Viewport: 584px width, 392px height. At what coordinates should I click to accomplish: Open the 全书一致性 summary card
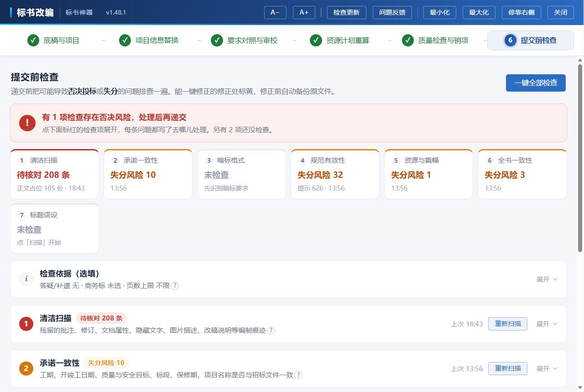pyautogui.click(x=522, y=174)
